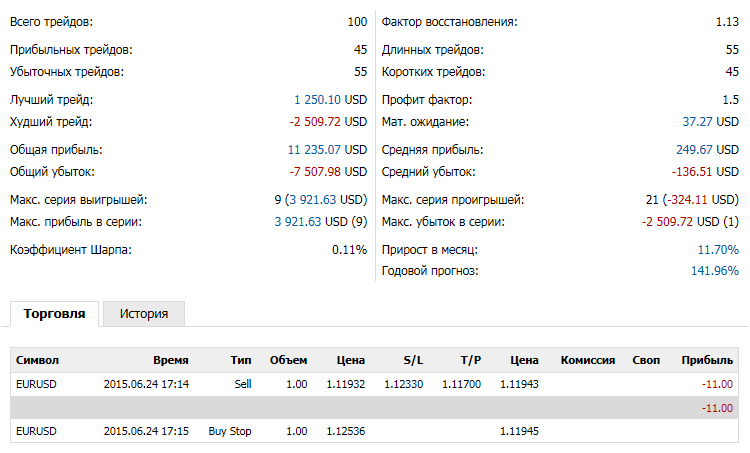Sort by the Прибыль column header

point(706,360)
